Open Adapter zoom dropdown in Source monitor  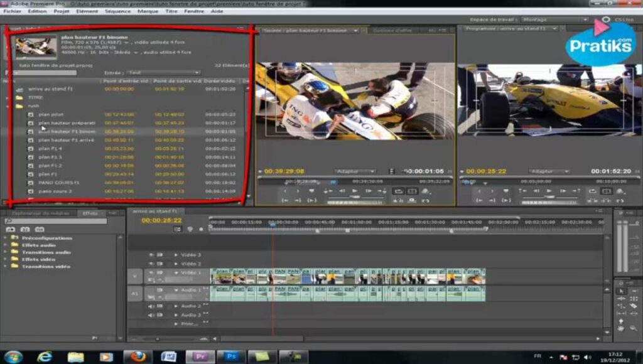355,171
